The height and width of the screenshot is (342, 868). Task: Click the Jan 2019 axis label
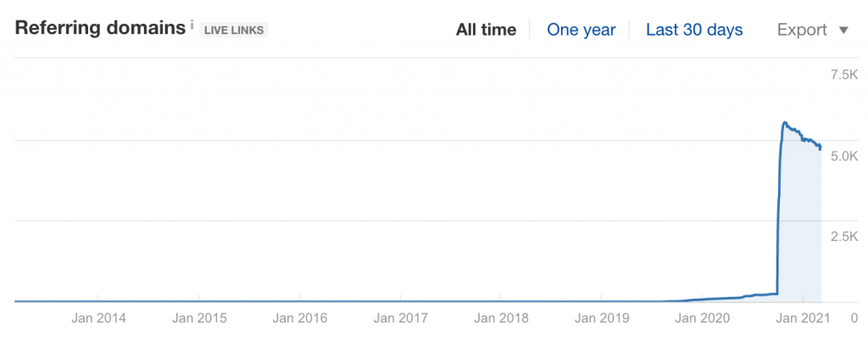click(x=602, y=318)
